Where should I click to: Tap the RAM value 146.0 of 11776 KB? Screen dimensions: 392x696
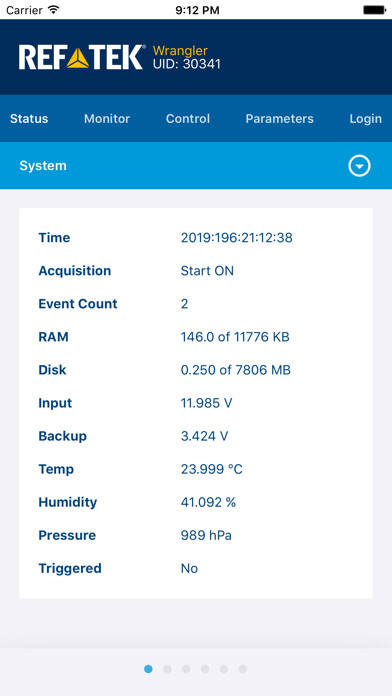tap(235, 337)
